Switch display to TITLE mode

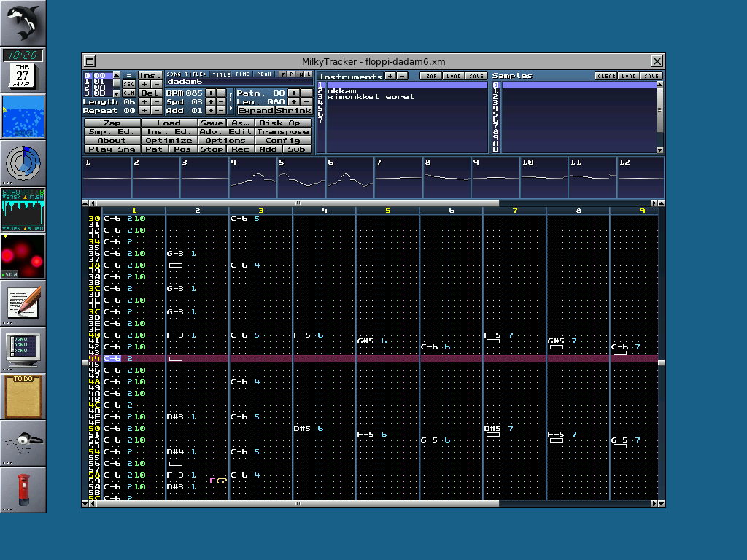[221, 74]
